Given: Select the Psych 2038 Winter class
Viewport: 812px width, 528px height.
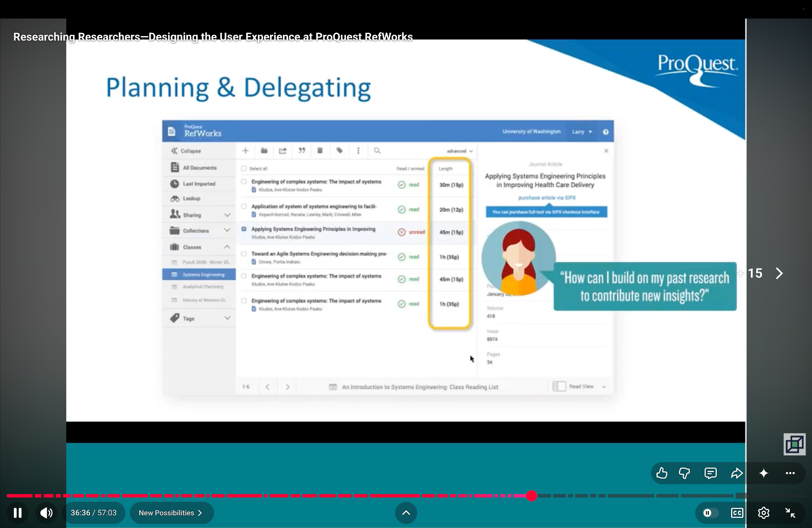Looking at the screenshot, I should click(201, 262).
